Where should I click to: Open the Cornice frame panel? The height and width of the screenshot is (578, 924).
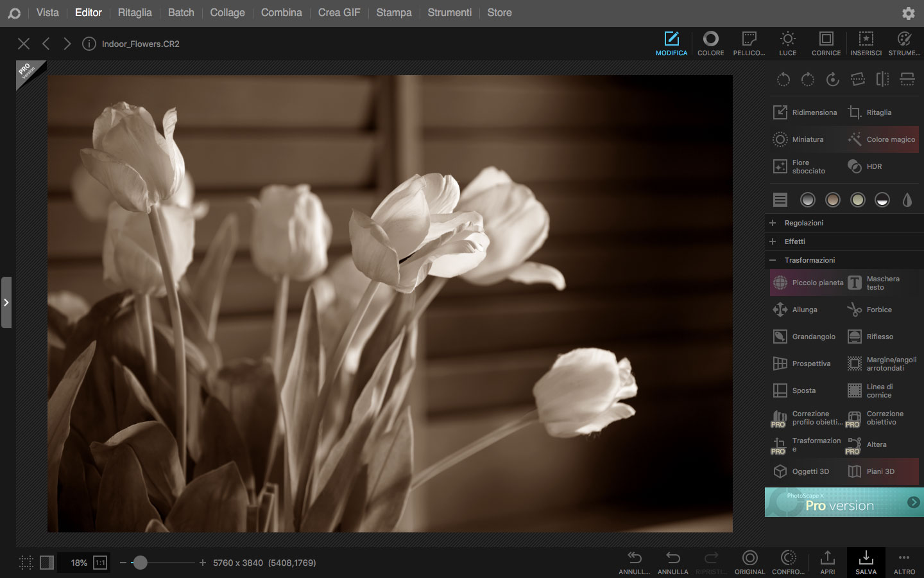tap(826, 44)
